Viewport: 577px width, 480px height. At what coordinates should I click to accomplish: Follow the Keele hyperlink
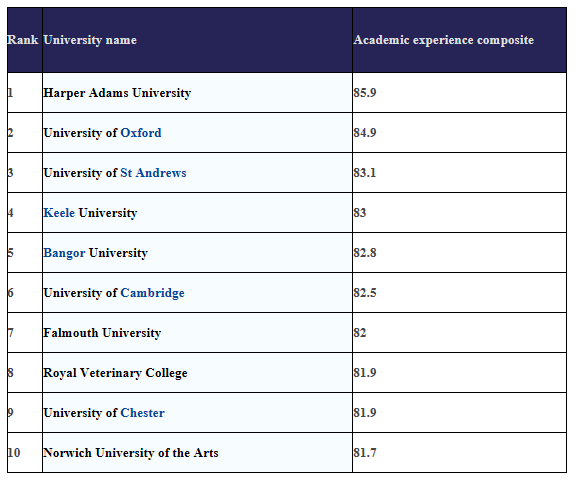tap(59, 213)
